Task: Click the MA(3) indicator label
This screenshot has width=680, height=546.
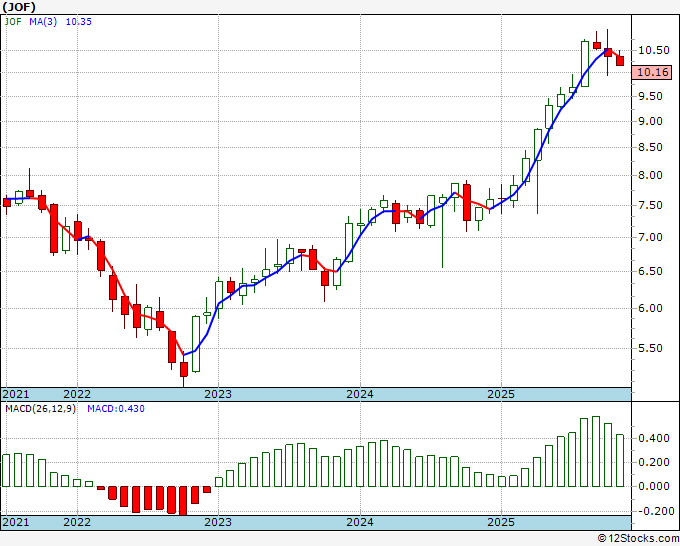Action: point(43,21)
